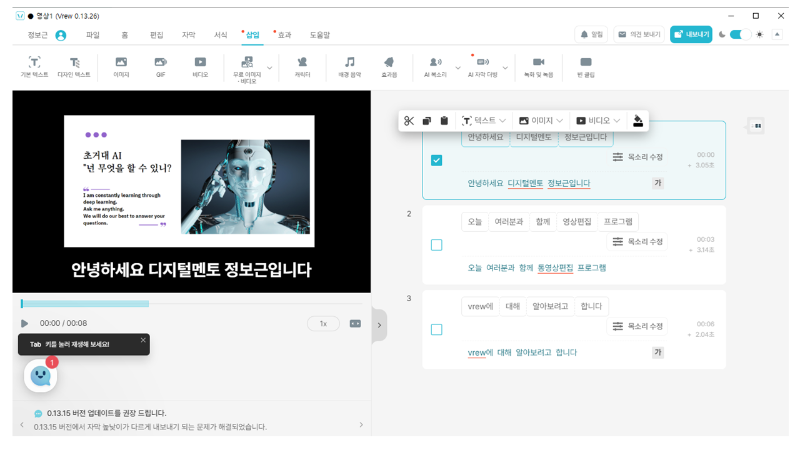The height and width of the screenshot is (450, 800).
Task: Toggle the dark mode switch
Action: (x=740, y=34)
